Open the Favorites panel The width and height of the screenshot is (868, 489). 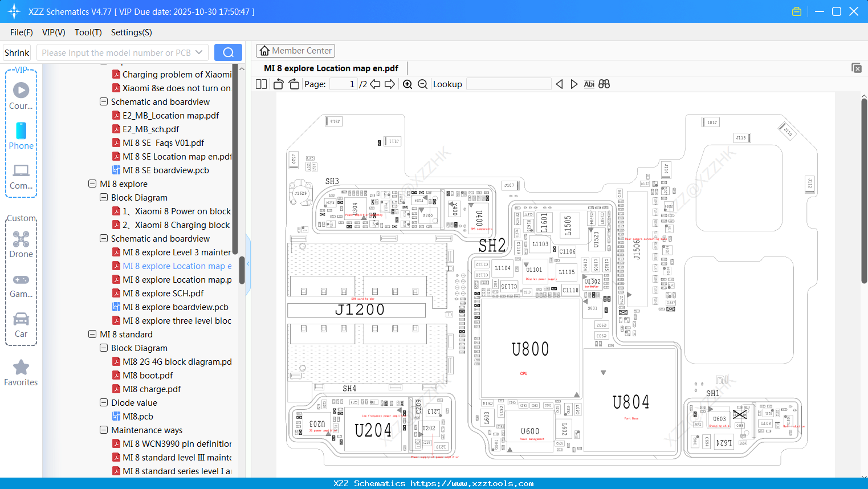tap(21, 372)
